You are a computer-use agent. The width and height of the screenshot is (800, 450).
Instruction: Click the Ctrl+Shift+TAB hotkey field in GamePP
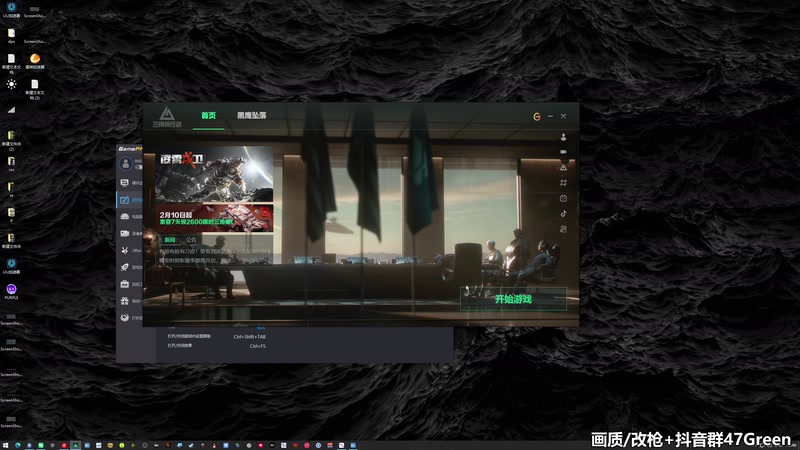click(249, 337)
